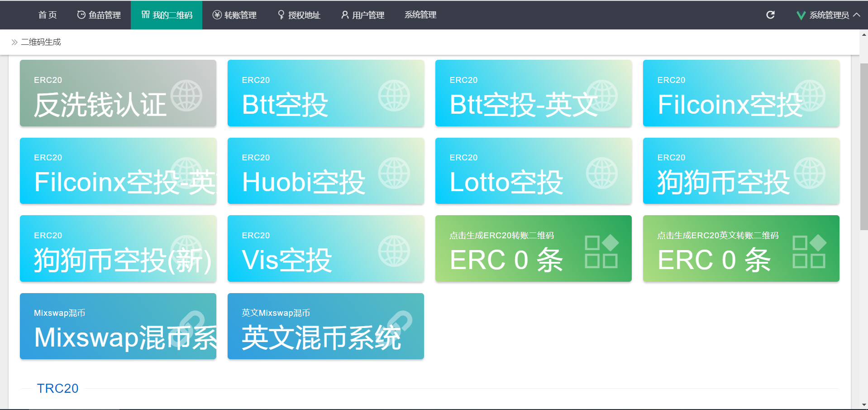Screen dimensions: 868x410
Task: Open the 用户管理 menu
Action: point(362,15)
